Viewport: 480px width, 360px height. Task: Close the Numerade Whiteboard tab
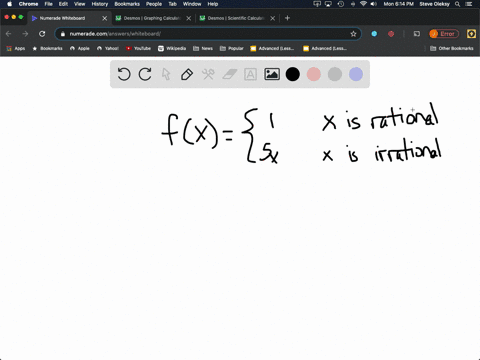coord(105,18)
